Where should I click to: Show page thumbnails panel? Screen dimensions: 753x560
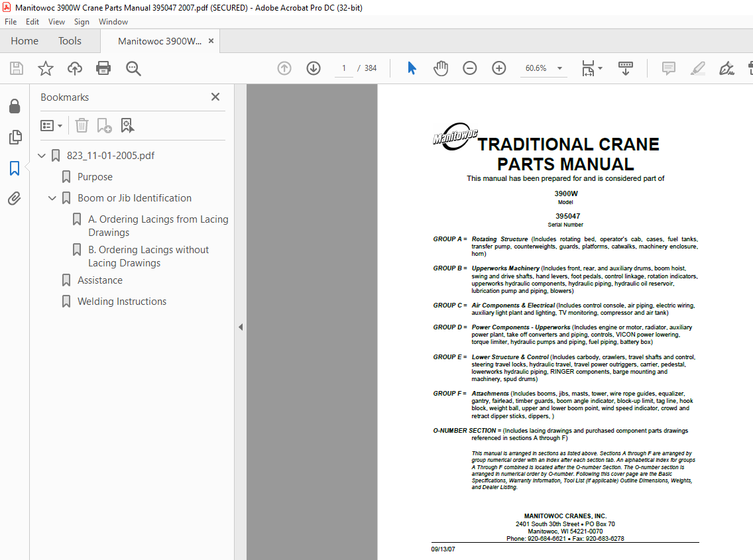[15, 137]
